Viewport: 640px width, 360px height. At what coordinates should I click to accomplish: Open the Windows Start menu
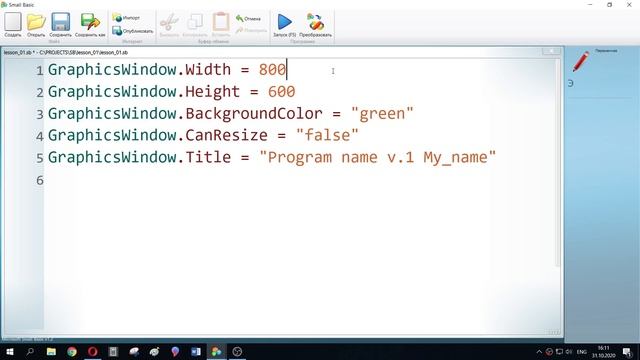click(x=9, y=351)
